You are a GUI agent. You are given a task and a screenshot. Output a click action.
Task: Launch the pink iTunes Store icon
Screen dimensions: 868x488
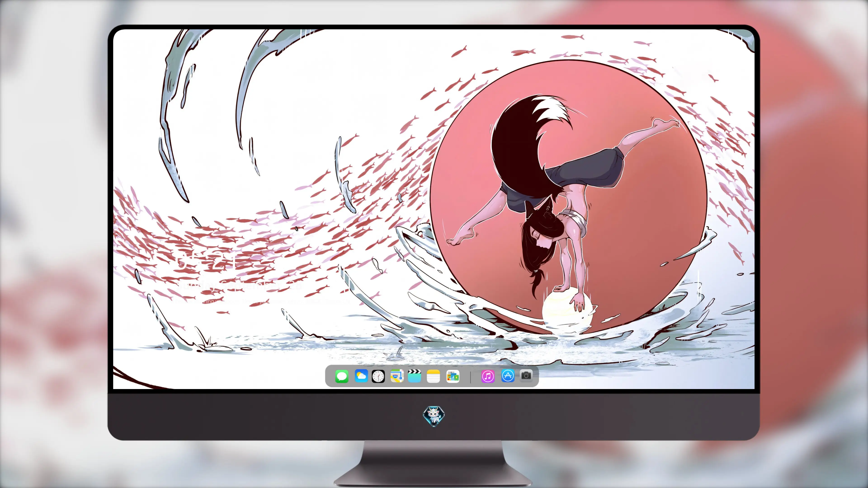point(488,376)
